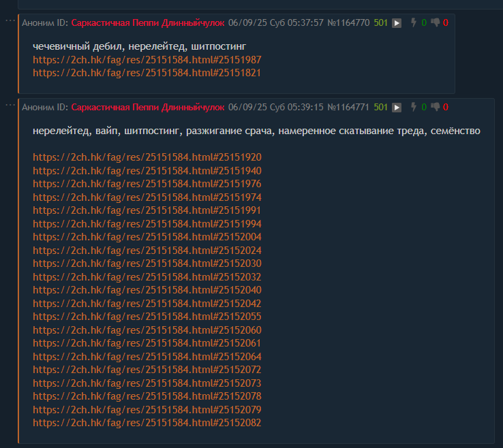Click the text 'чечевичный дебил, нерелейтед, шитпостинг'
Image resolution: width=503 pixels, height=448 pixels.
140,47
